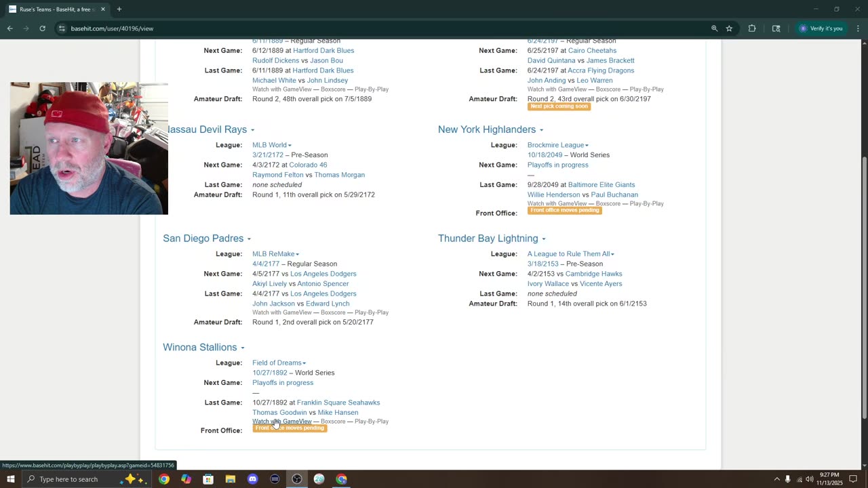Expand the Thunder Bay Lightning team dropdown
Viewport: 868px width, 488px height.
[543, 239]
